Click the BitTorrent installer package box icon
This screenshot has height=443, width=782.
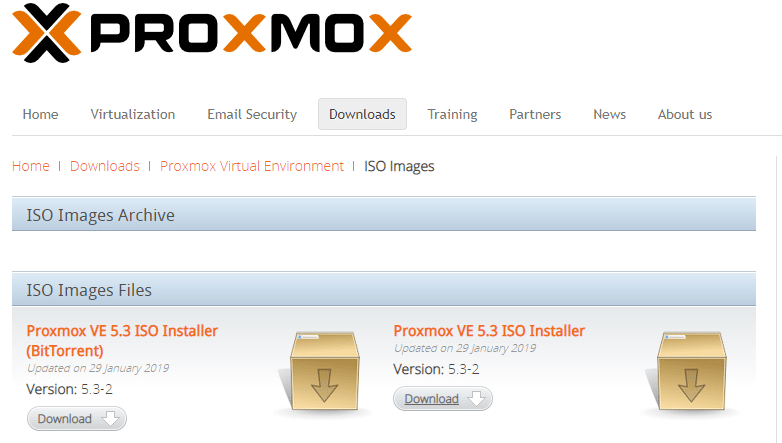tap(324, 372)
